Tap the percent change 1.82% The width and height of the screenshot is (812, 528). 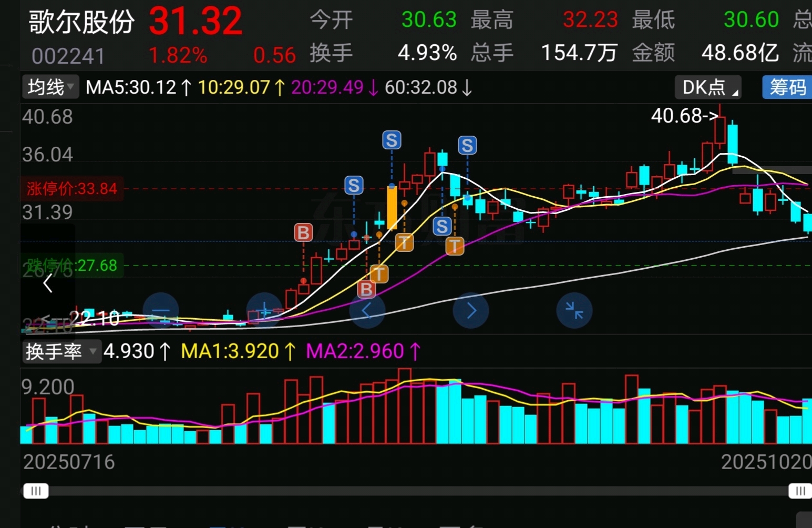178,55
